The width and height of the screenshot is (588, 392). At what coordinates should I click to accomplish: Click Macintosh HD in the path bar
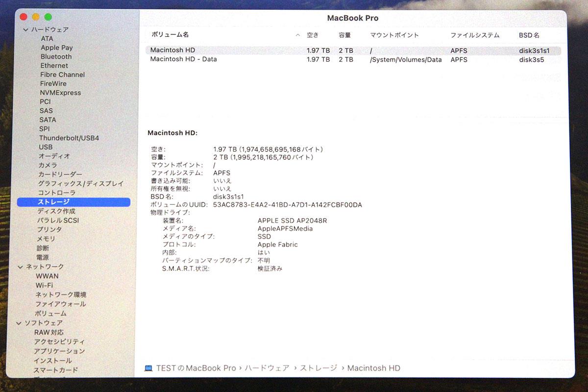[x=374, y=368]
